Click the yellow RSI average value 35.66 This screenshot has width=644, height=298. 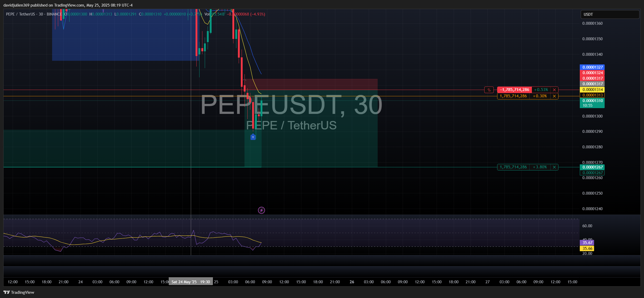587,249
